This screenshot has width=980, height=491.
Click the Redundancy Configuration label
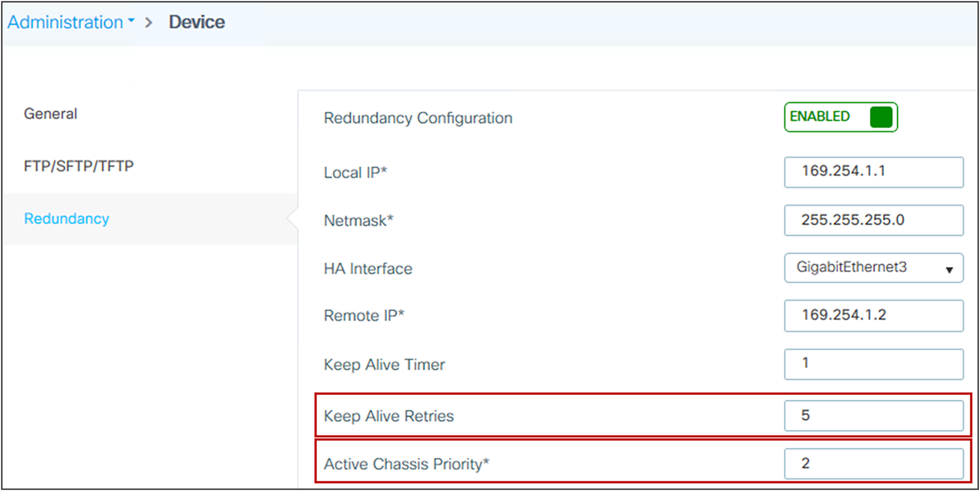click(x=418, y=118)
